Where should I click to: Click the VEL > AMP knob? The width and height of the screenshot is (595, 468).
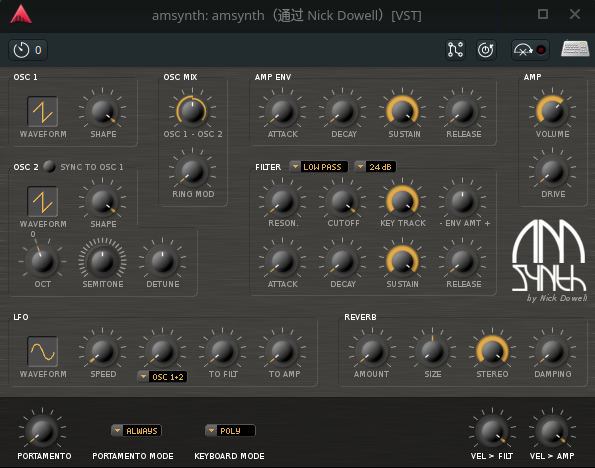coord(552,431)
